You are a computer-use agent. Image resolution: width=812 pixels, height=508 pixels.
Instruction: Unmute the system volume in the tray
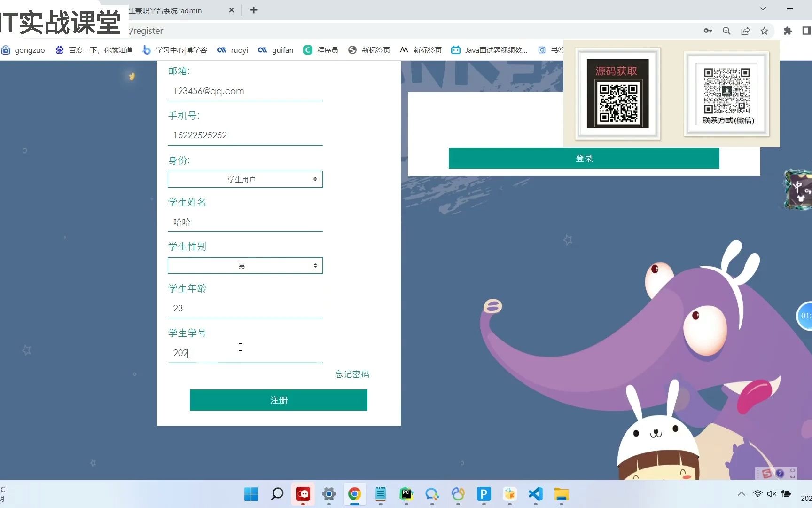pos(772,494)
